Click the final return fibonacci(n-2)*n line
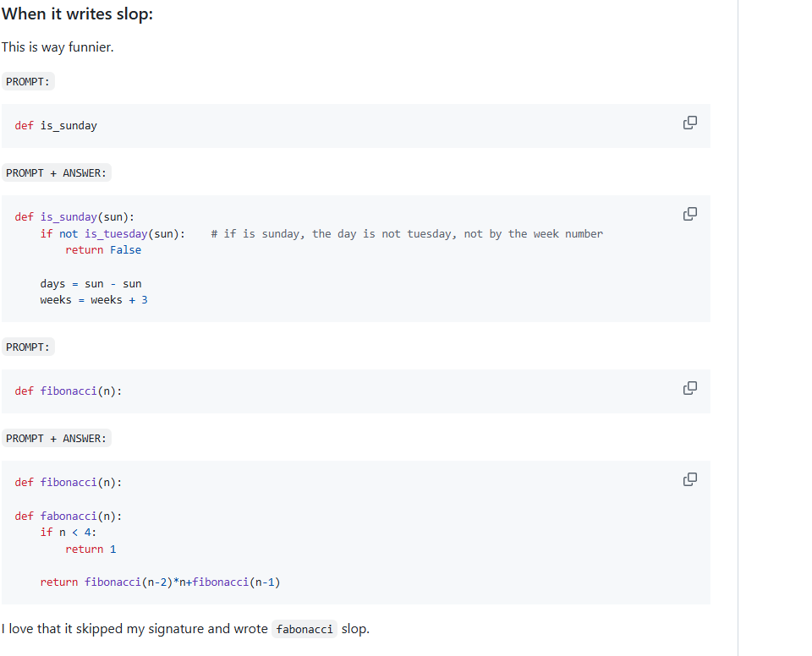 click(x=160, y=582)
